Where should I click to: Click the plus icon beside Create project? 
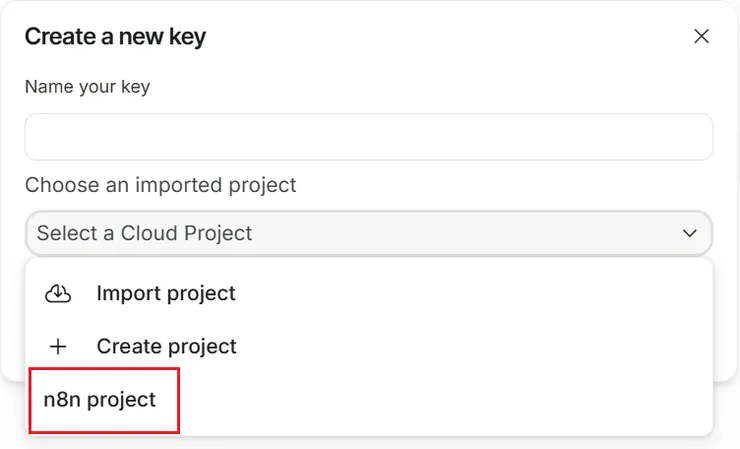(x=58, y=347)
